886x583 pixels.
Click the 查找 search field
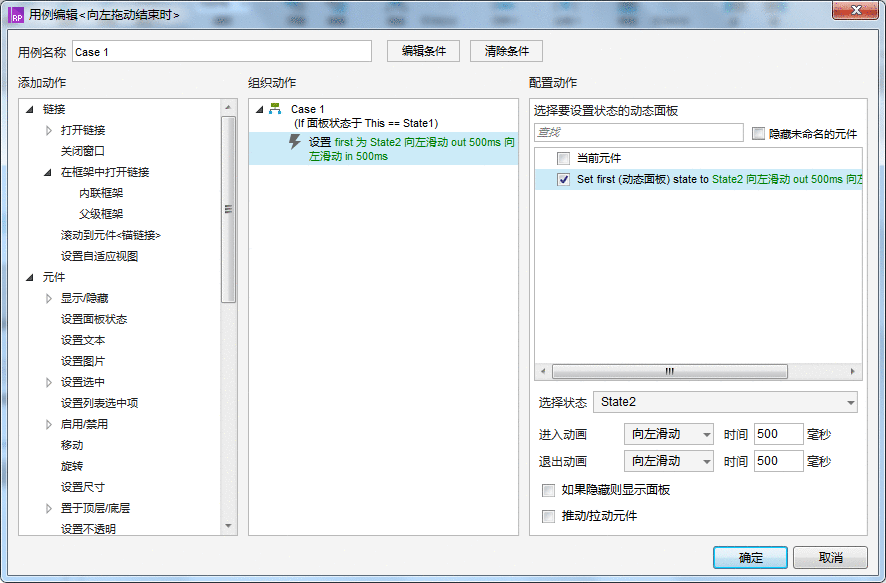tap(639, 133)
